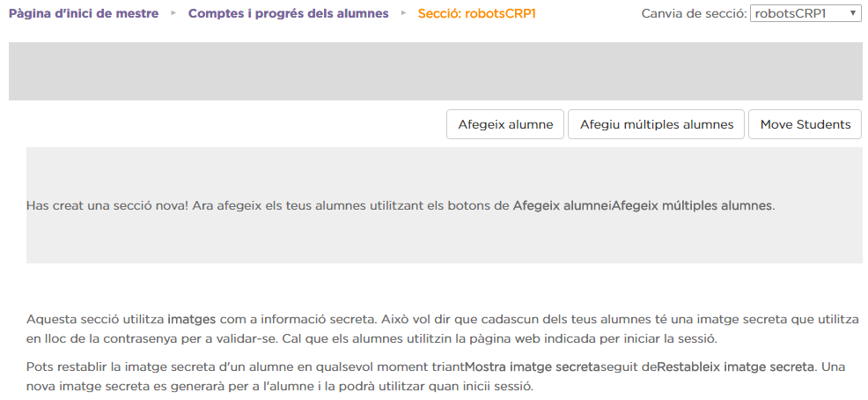Expand the robotsCRP1 dropdown arrow
The width and height of the screenshot is (868, 400).
pyautogui.click(x=853, y=13)
